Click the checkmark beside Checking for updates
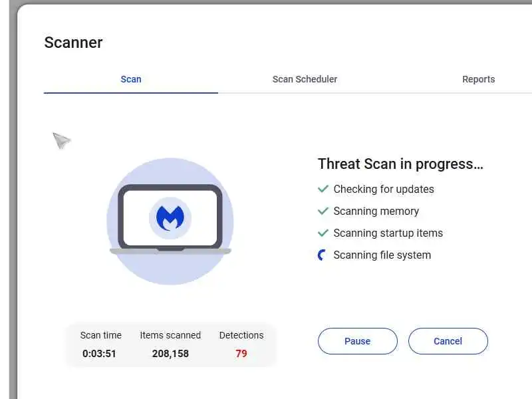 coord(323,189)
